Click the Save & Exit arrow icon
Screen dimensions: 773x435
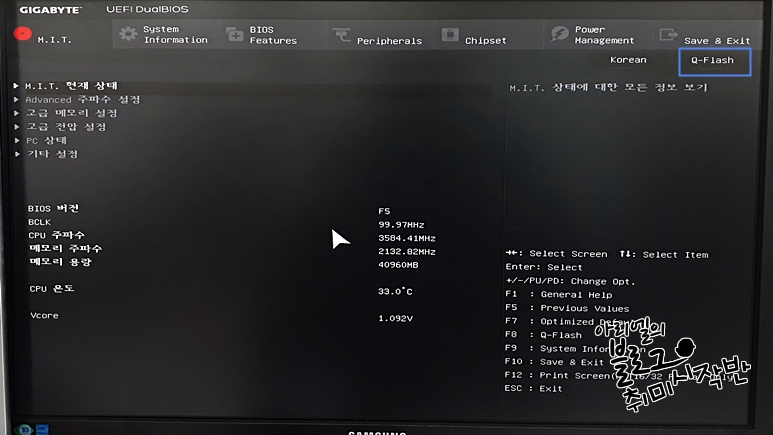tap(668, 35)
